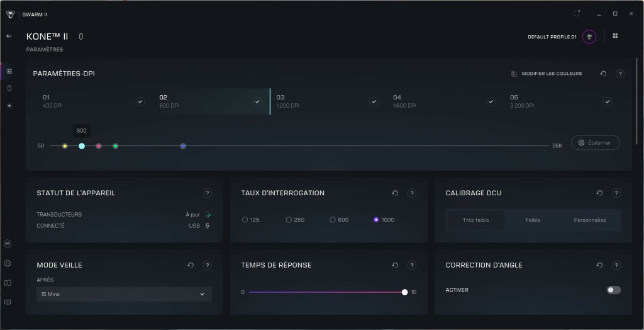The image size is (644, 330).
Task: Click the Default Profile 01 round icon
Action: tap(589, 37)
